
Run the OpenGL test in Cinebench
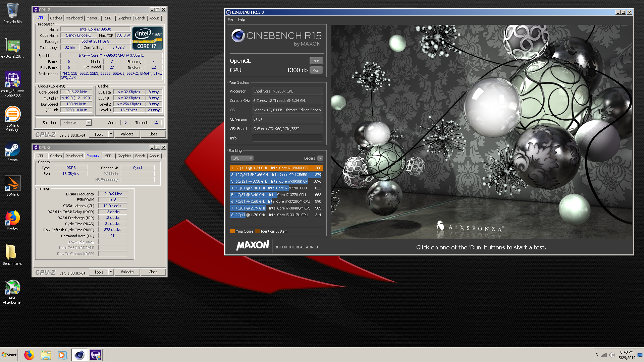316,61
